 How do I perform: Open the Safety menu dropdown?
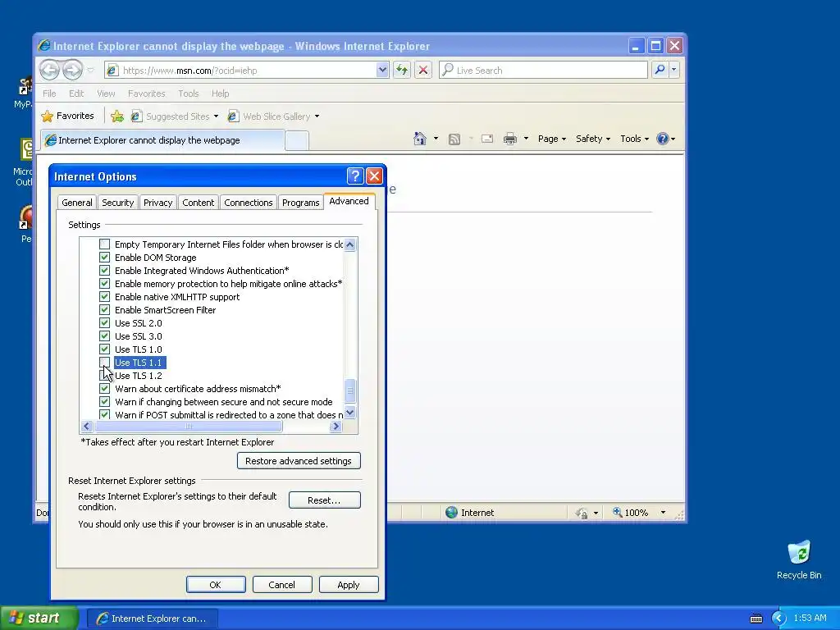pyautogui.click(x=592, y=139)
